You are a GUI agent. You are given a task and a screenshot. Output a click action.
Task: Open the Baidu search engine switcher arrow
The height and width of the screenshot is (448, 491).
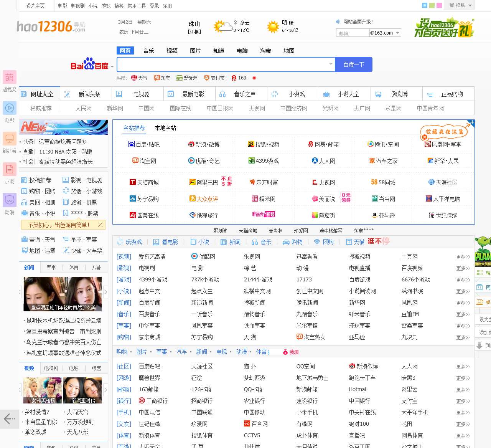tap(112, 67)
